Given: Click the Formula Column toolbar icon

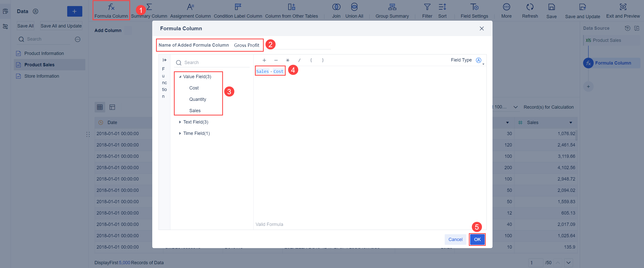Looking at the screenshot, I should [x=111, y=11].
